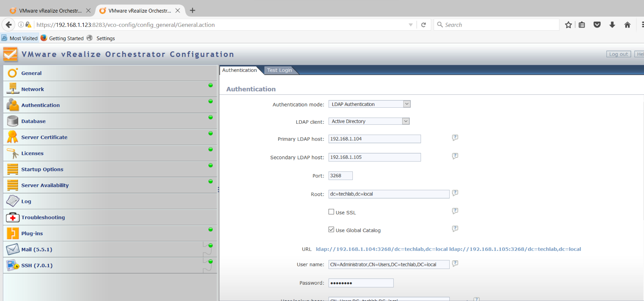Click the Log out button

pos(618,54)
